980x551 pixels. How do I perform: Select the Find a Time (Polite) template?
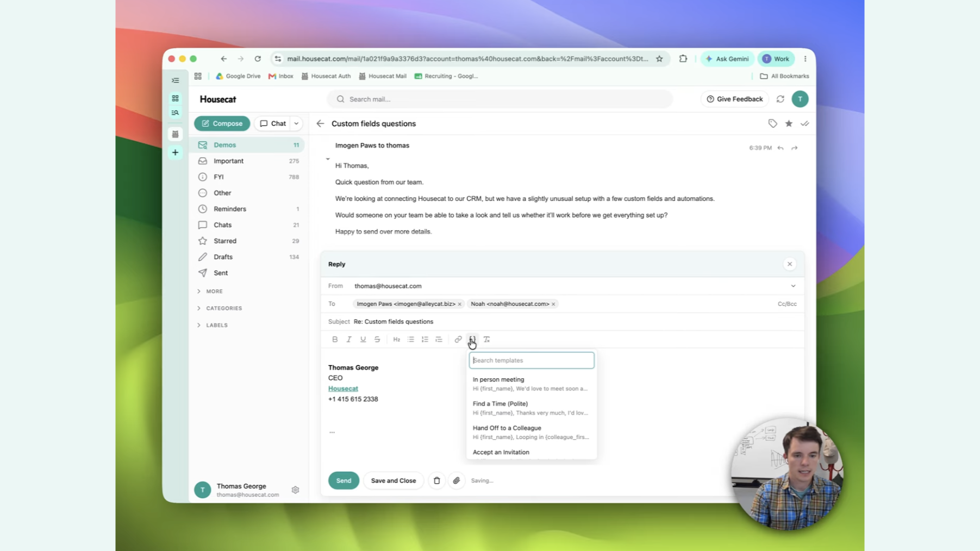(x=531, y=408)
